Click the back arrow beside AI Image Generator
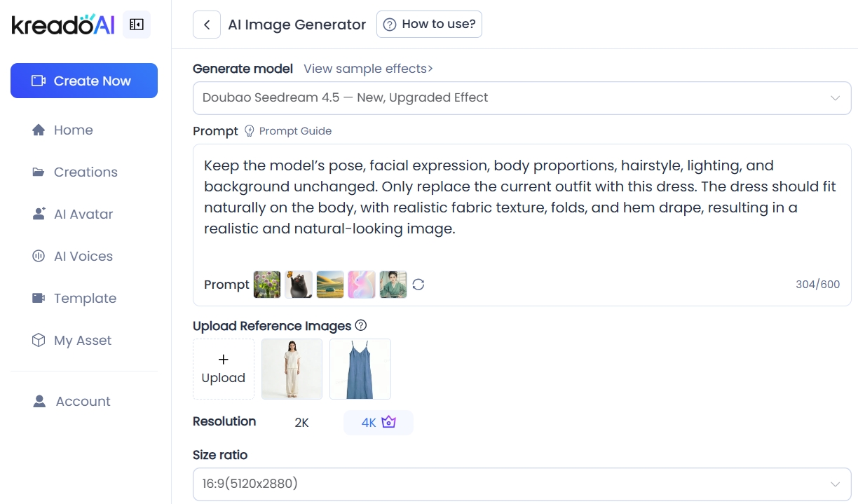Screen dimensions: 858x504 coord(207,25)
